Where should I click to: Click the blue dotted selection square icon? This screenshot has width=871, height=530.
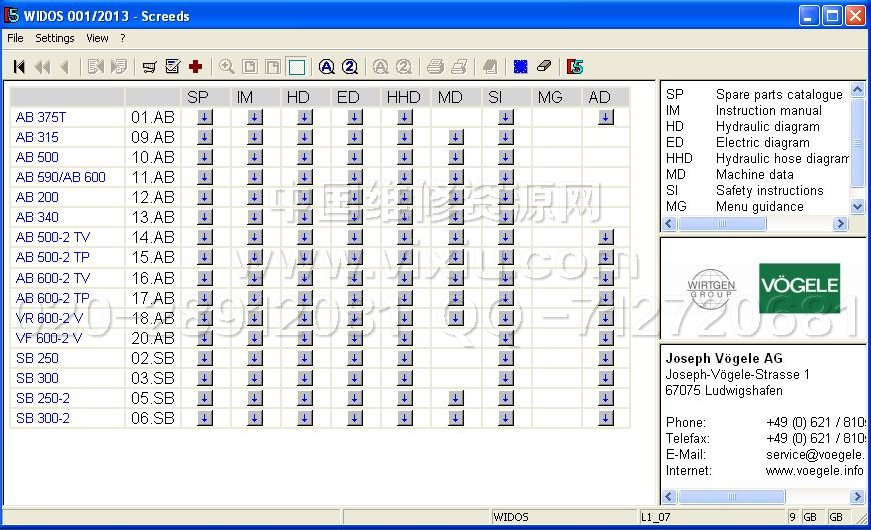520,67
